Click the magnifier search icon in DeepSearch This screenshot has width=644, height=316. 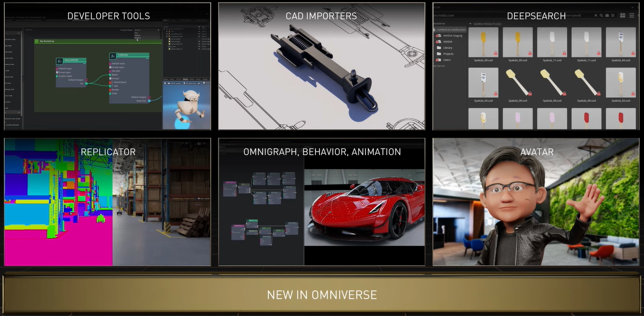pyautogui.click(x=601, y=15)
